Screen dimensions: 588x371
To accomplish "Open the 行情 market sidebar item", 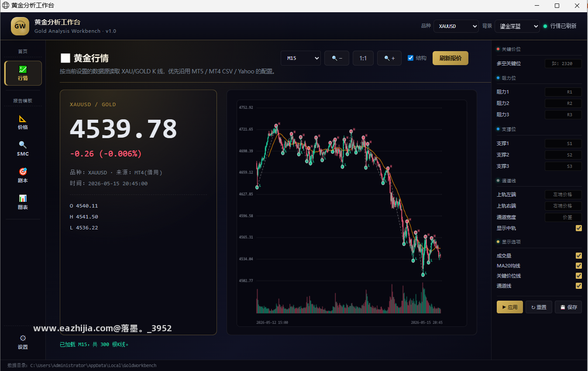I will [x=23, y=73].
